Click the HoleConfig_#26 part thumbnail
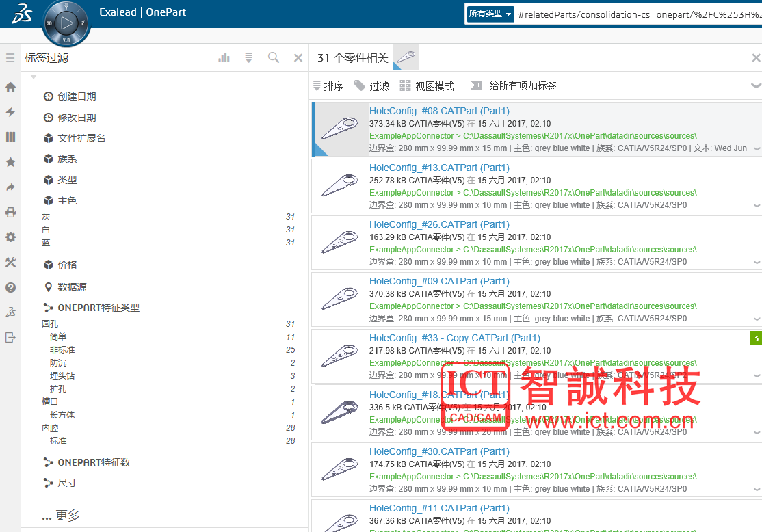This screenshot has width=762, height=532. click(x=340, y=242)
